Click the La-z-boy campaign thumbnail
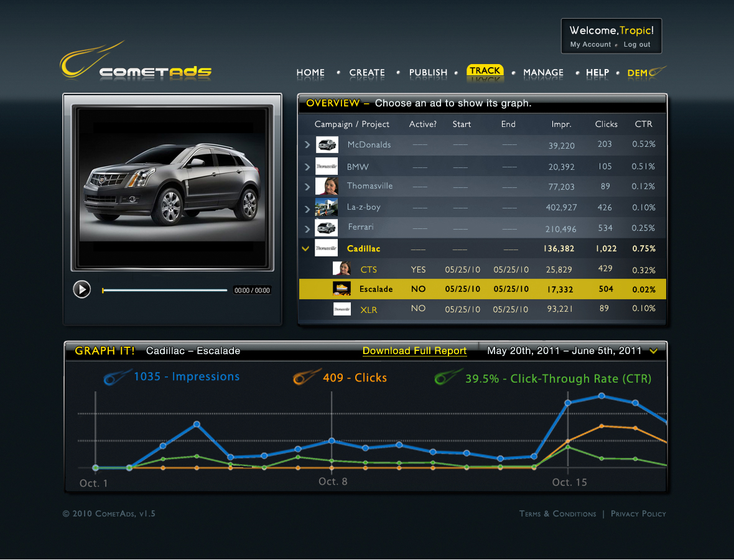Image resolution: width=734 pixels, height=560 pixels. tap(327, 207)
